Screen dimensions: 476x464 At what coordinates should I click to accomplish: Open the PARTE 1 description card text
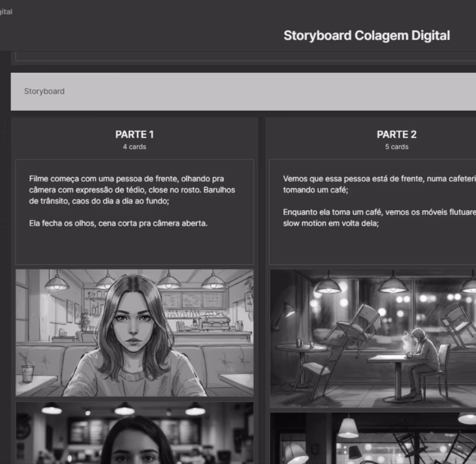pos(135,212)
